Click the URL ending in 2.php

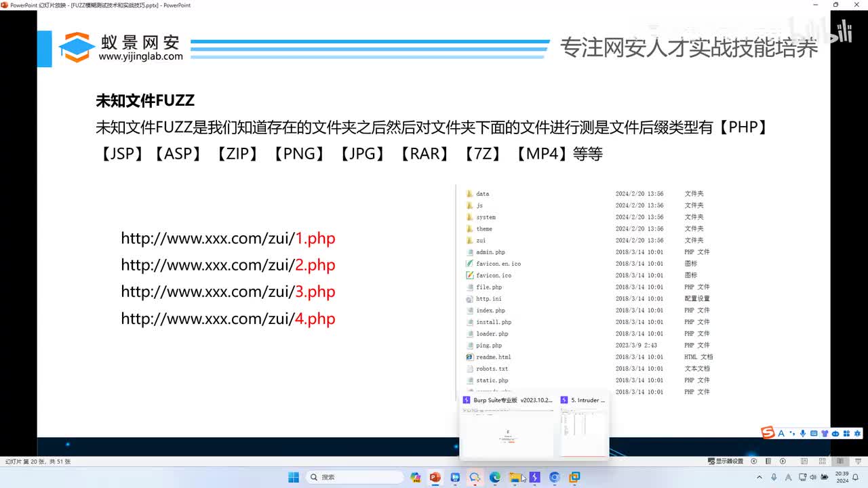(228, 265)
